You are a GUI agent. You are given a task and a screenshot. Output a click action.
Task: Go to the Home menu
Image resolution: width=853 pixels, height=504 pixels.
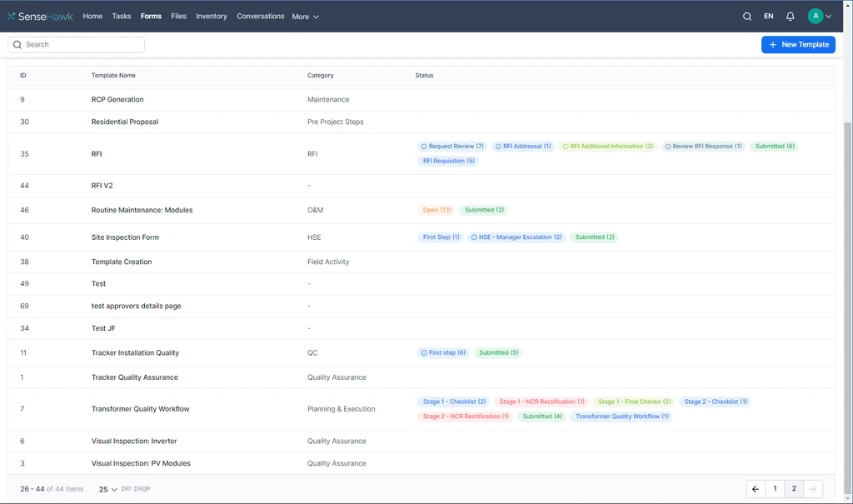[92, 17]
